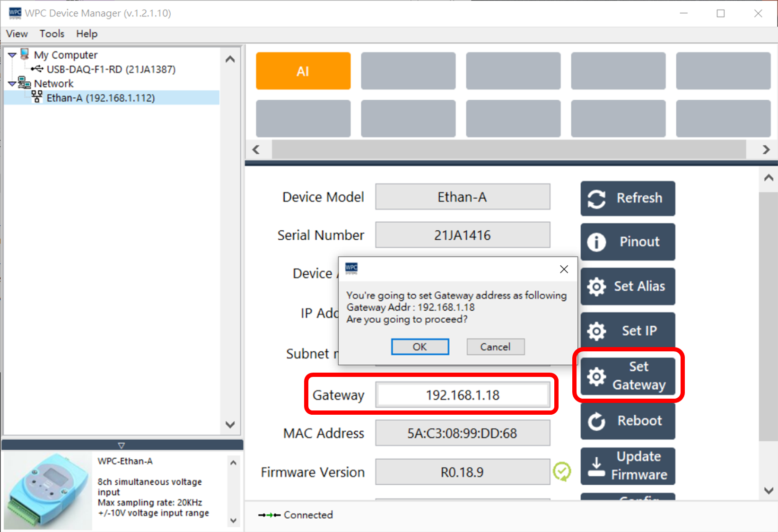Start Update Firmware action
This screenshot has height=532, width=778.
coord(627,466)
